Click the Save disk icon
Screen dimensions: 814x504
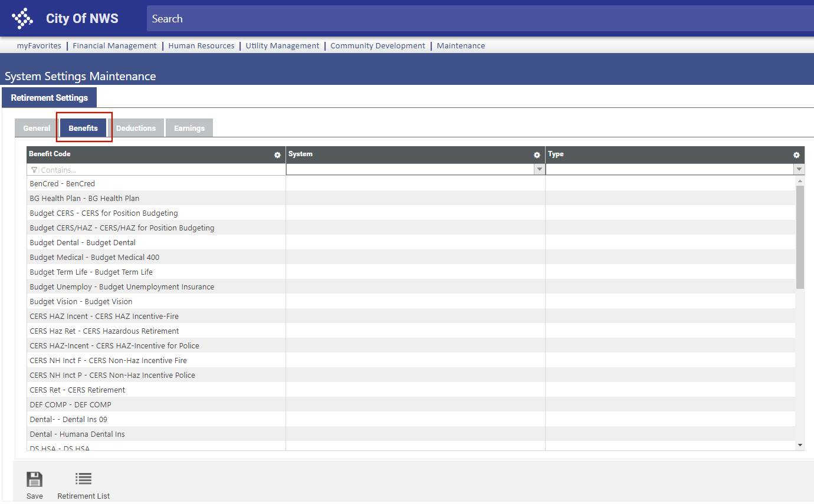click(x=35, y=479)
